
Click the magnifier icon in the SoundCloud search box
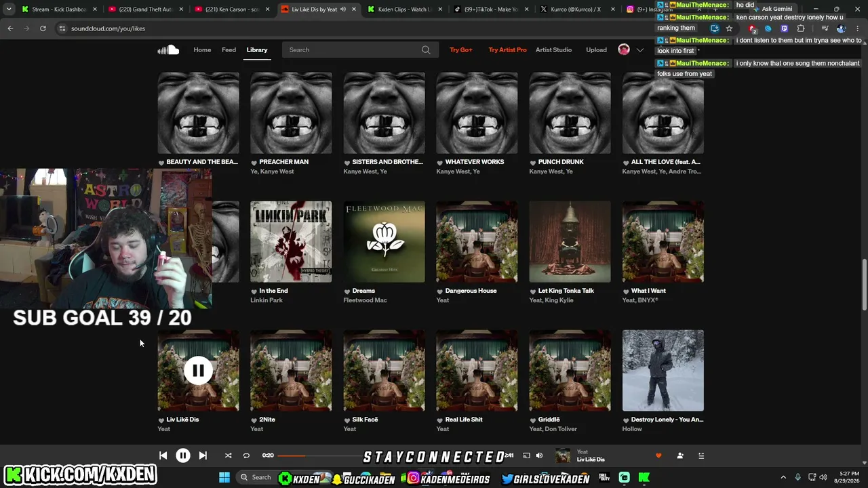(x=426, y=49)
